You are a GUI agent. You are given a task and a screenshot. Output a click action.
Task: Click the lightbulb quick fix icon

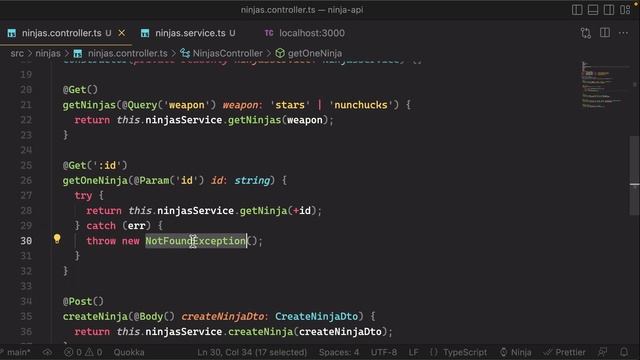coord(57,239)
